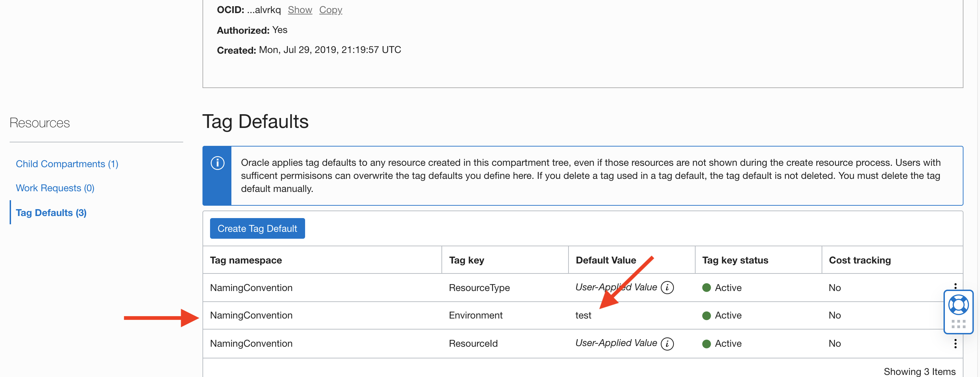Click green Active status dot for ResourceId
Image resolution: width=980 pixels, height=377 pixels.
point(706,344)
